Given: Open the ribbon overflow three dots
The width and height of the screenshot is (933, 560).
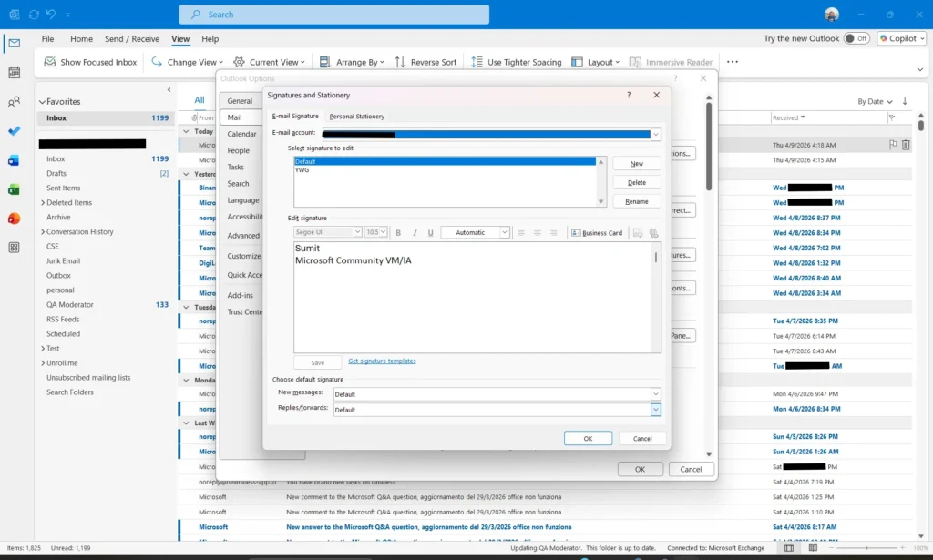Looking at the screenshot, I should pos(733,62).
